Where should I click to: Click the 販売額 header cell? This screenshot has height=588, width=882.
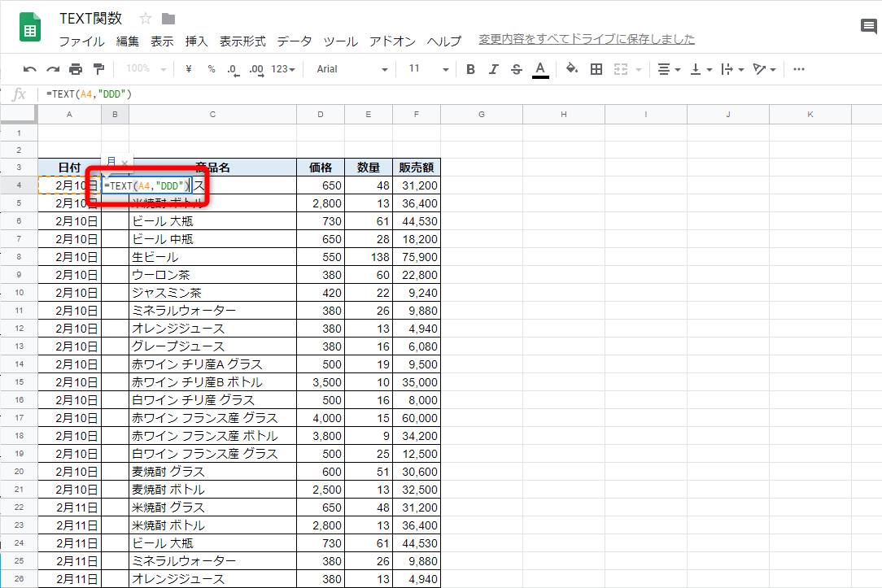(417, 168)
